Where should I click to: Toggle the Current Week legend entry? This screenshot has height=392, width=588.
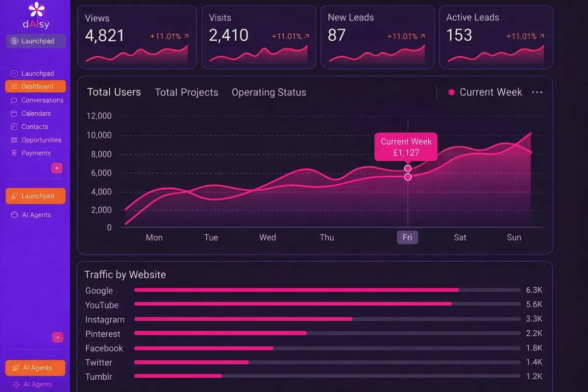point(485,92)
